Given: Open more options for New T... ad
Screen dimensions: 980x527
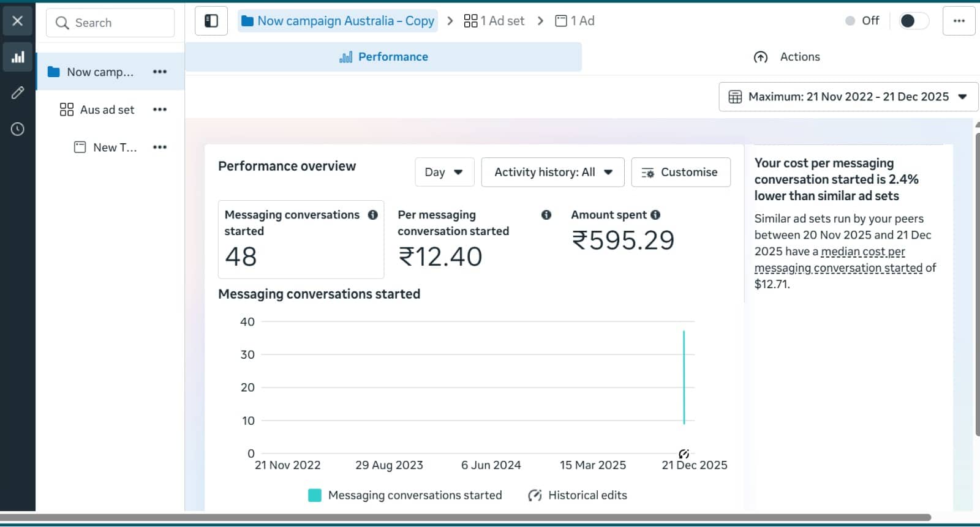Looking at the screenshot, I should [160, 148].
